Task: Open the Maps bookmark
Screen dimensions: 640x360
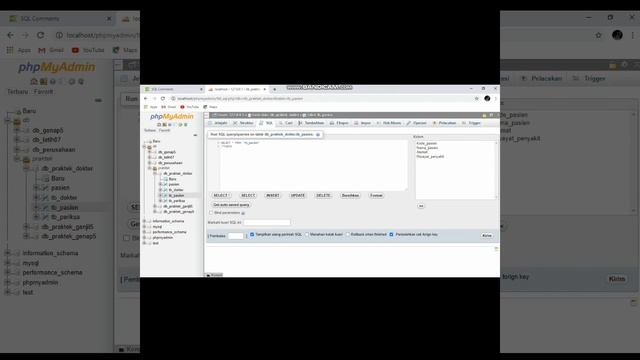Action: tap(211, 107)
